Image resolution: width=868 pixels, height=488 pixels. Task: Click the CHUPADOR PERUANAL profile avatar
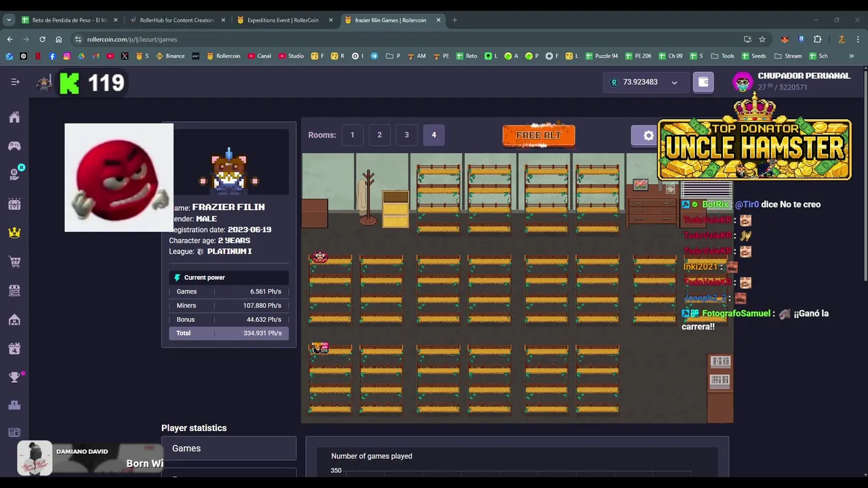pos(743,82)
